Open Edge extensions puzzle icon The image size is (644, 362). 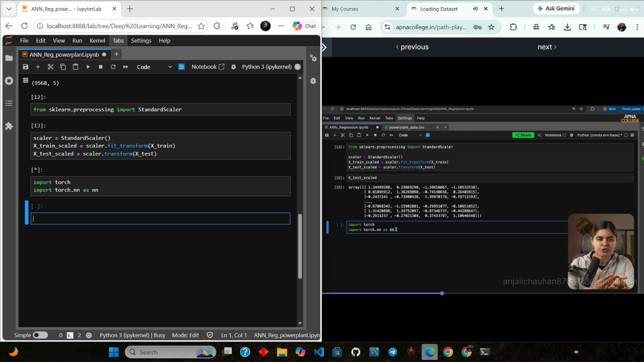[x=217, y=26]
